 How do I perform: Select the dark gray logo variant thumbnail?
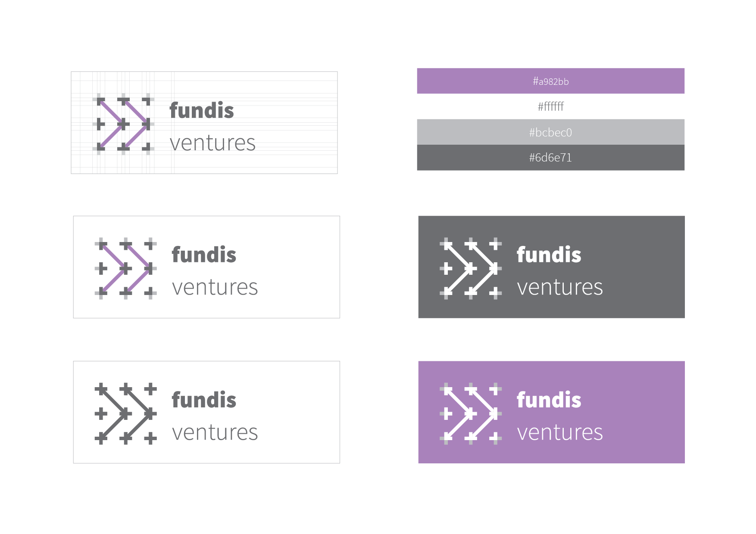[x=552, y=267]
